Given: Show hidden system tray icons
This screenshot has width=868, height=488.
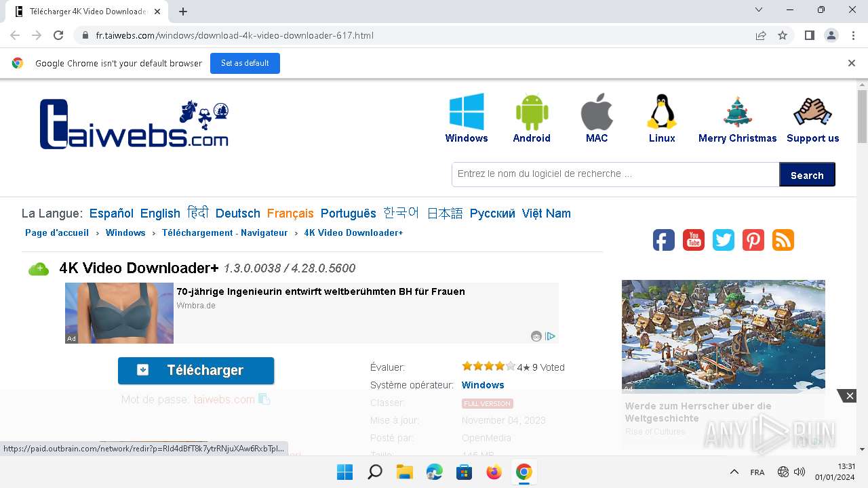Looking at the screenshot, I should point(734,472).
